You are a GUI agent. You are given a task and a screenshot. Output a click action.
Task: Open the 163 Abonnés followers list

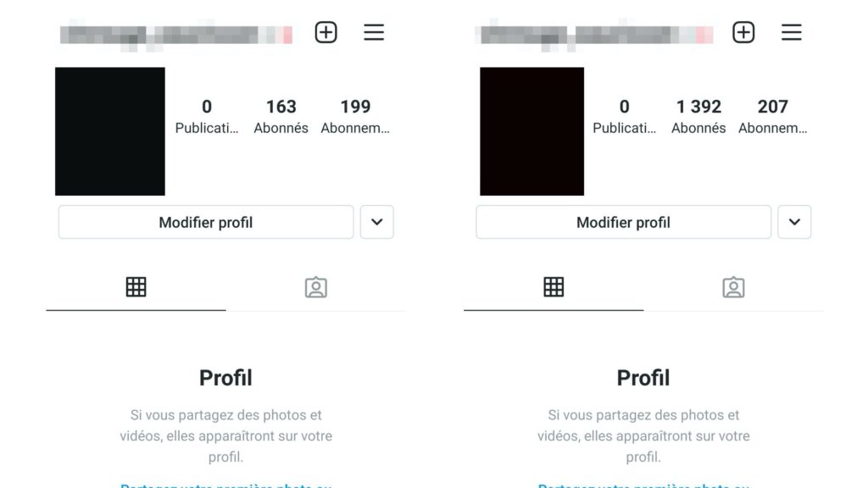click(281, 116)
